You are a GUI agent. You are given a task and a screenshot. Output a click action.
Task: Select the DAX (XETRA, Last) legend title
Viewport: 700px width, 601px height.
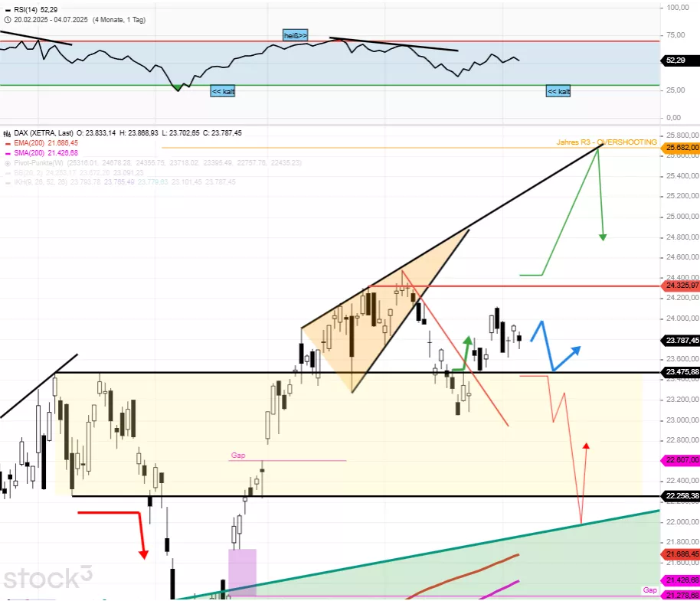click(x=44, y=133)
